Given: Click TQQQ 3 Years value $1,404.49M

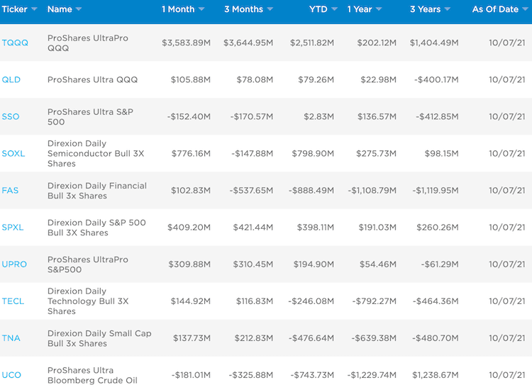Looking at the screenshot, I should pos(434,43).
